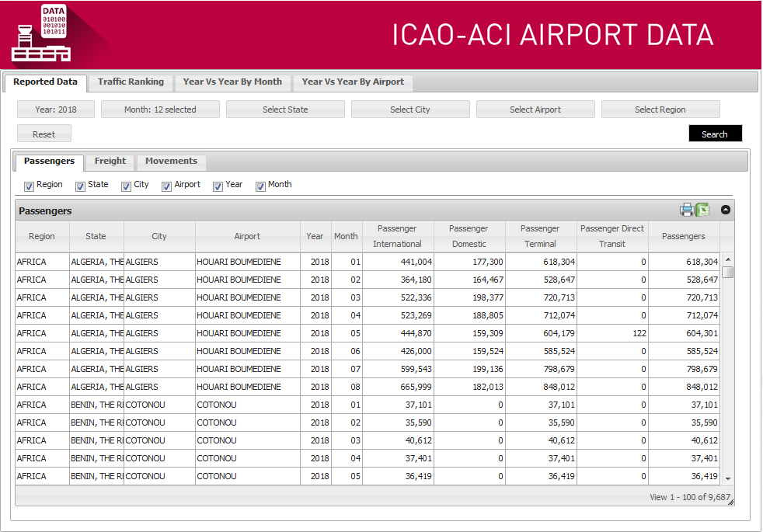The height and width of the screenshot is (532, 763).
Task: Toggle the Region column checkbox
Action: point(30,186)
